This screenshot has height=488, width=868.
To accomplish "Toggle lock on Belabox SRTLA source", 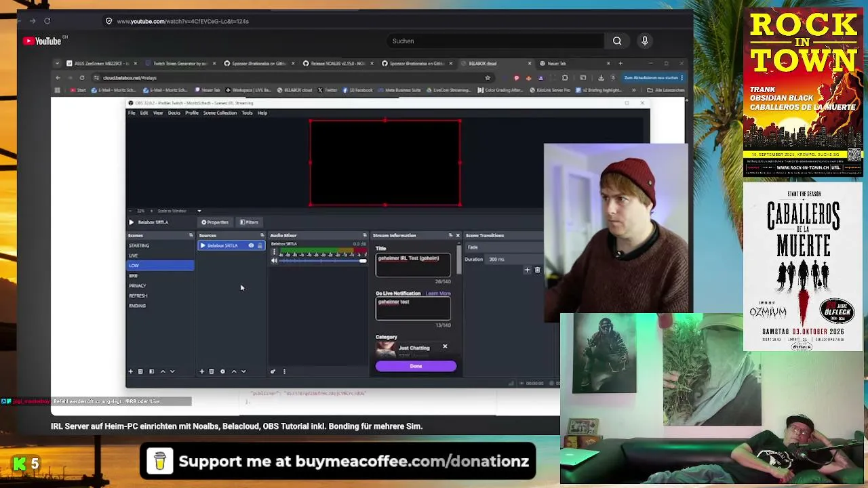I will coord(259,245).
